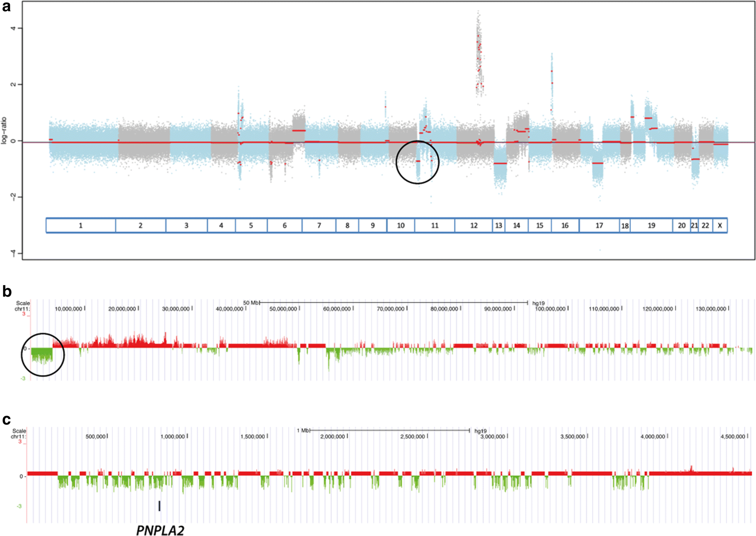This screenshot has height=536, width=756.
Task: Click hg19 label in panel b
Action: 539,303
